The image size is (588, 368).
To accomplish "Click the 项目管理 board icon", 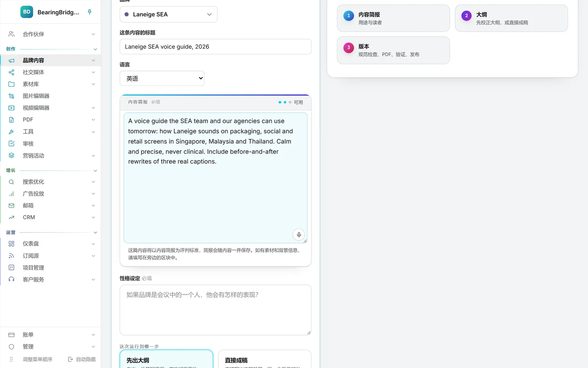I will pyautogui.click(x=11, y=268).
